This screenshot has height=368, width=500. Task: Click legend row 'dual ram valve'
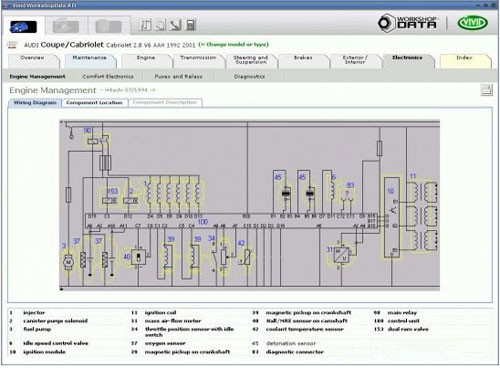[x=408, y=329]
